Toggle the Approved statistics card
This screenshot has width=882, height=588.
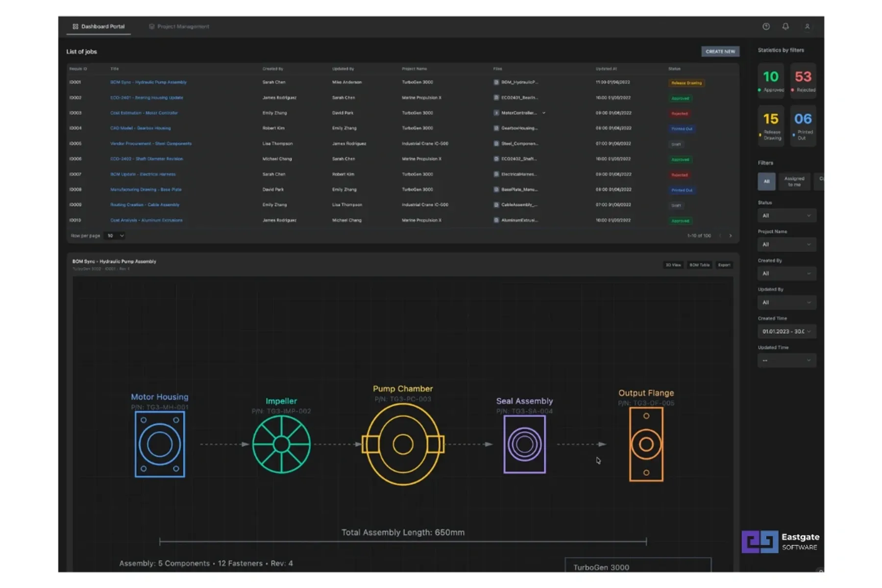click(x=771, y=81)
